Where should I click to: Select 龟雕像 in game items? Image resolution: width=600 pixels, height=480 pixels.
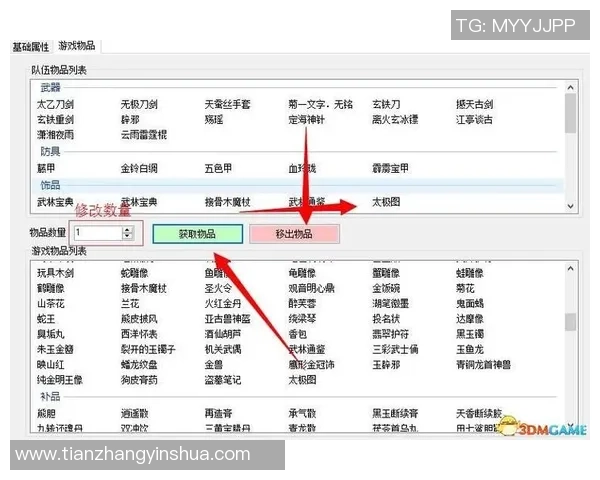pyautogui.click(x=302, y=273)
